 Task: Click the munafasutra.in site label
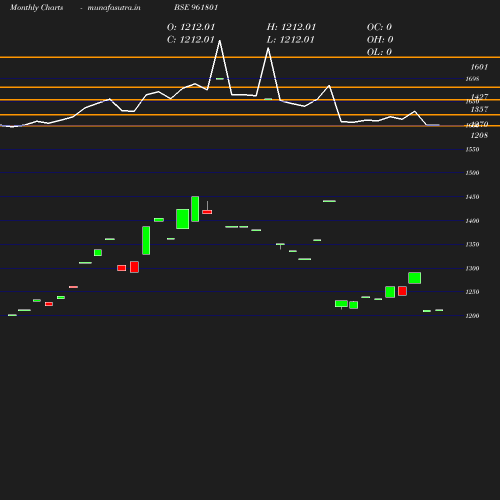point(114,7)
